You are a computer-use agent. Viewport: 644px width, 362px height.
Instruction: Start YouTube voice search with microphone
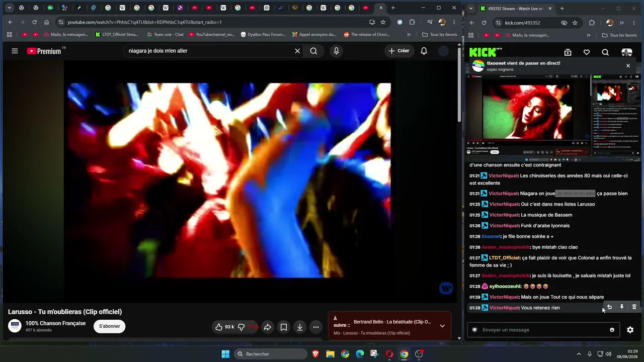[336, 51]
